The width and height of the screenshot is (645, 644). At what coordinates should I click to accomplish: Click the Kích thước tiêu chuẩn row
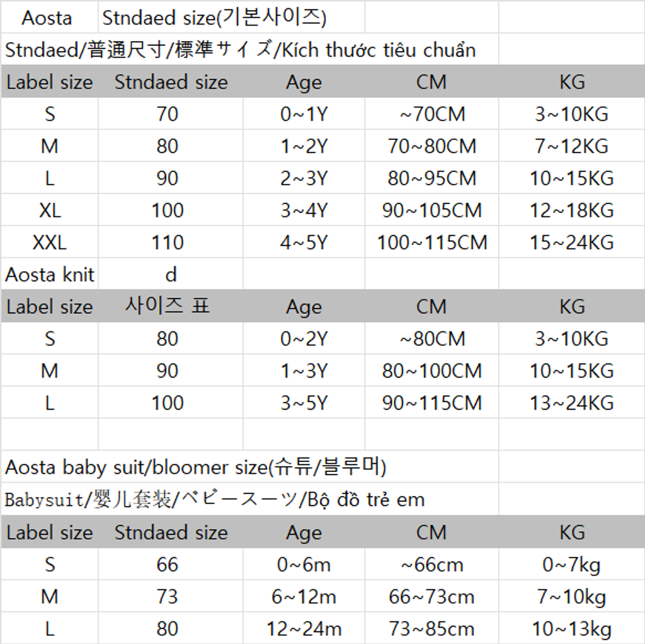(x=240, y=50)
